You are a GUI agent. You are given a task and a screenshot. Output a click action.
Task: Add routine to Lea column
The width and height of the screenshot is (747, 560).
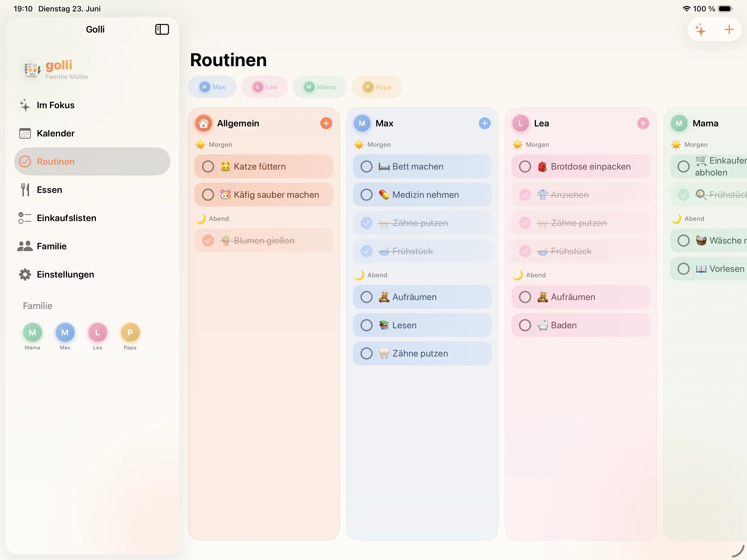(643, 123)
